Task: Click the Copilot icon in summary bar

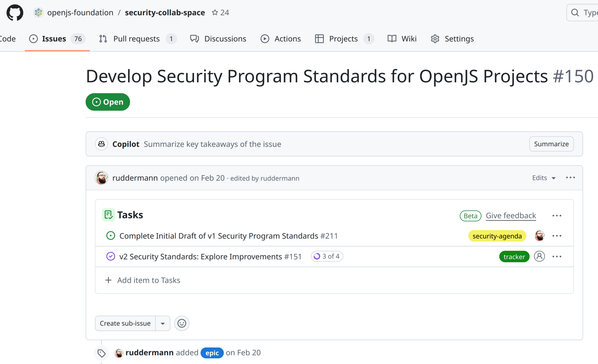Action: [x=101, y=144]
